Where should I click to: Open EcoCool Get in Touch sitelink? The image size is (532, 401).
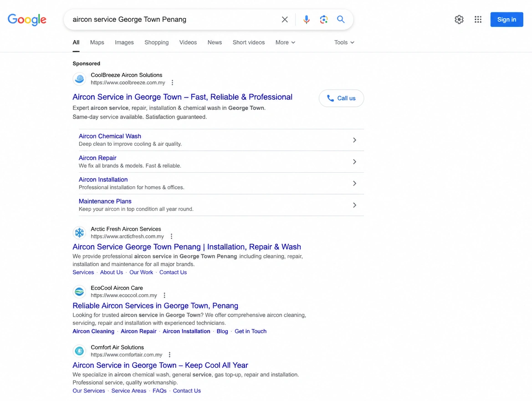point(251,331)
